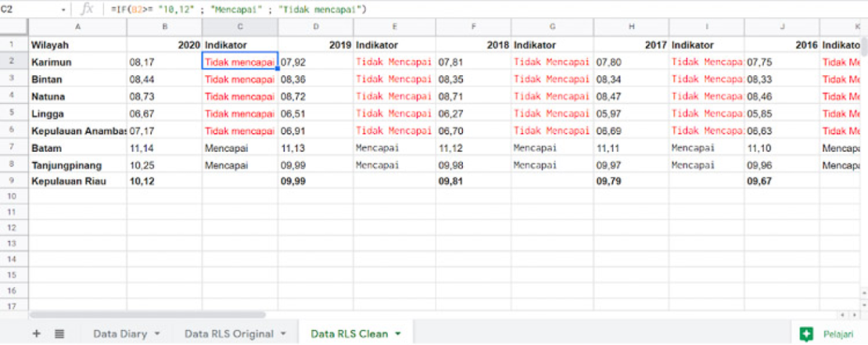
Task: Click the 2019 header cell
Action: pos(315,45)
